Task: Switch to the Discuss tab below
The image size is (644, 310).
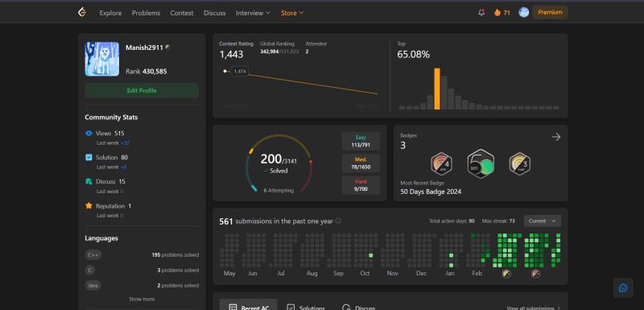Action: 359,307
